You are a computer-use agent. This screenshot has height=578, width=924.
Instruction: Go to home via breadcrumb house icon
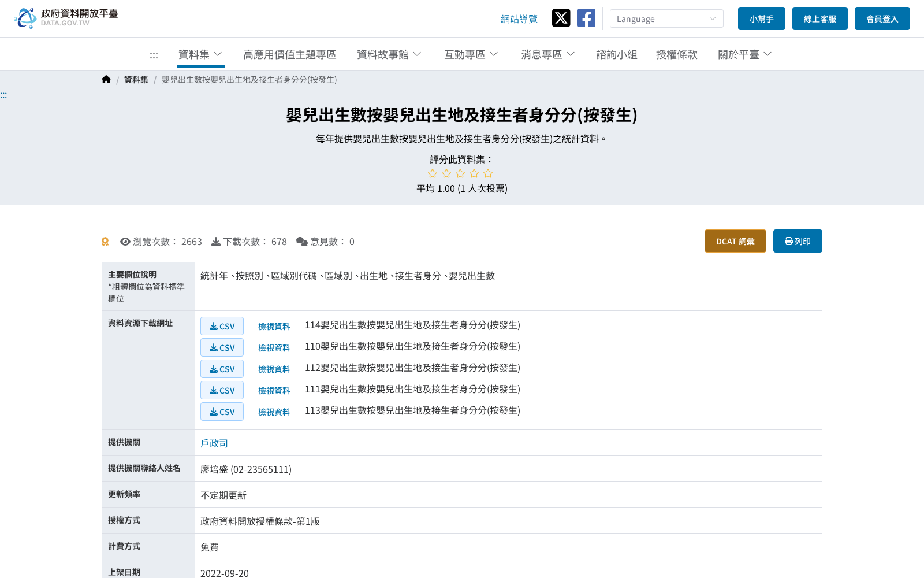pyautogui.click(x=106, y=80)
